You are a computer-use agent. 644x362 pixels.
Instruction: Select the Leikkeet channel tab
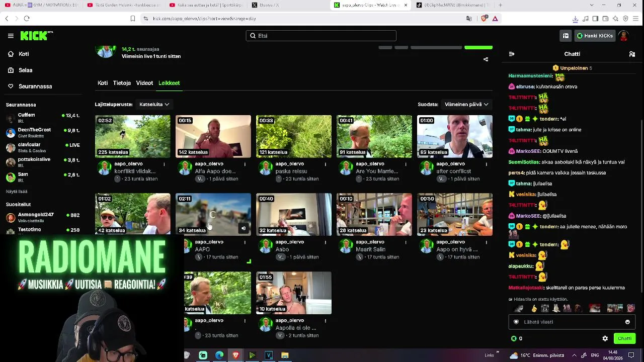pyautogui.click(x=169, y=83)
